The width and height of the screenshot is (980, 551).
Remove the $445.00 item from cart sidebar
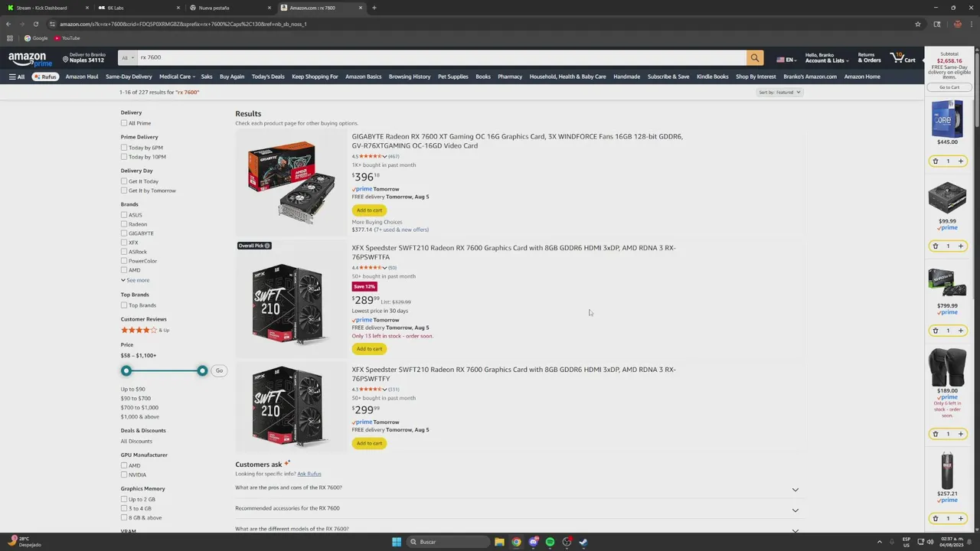[x=935, y=161]
